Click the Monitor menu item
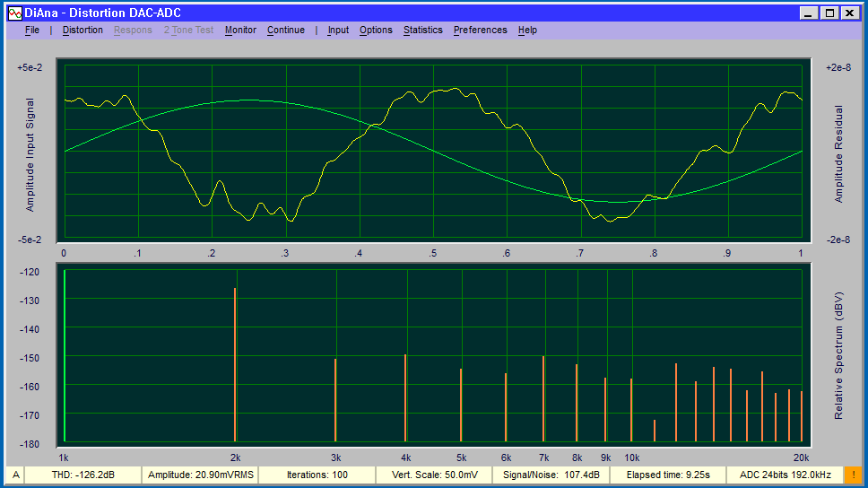The width and height of the screenshot is (868, 488). pyautogui.click(x=240, y=30)
